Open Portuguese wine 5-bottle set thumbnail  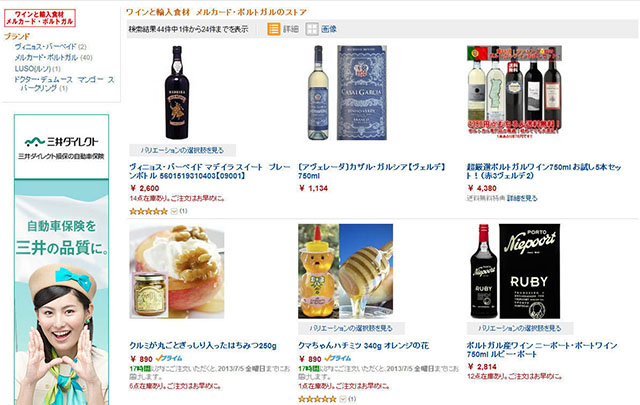coord(514,92)
